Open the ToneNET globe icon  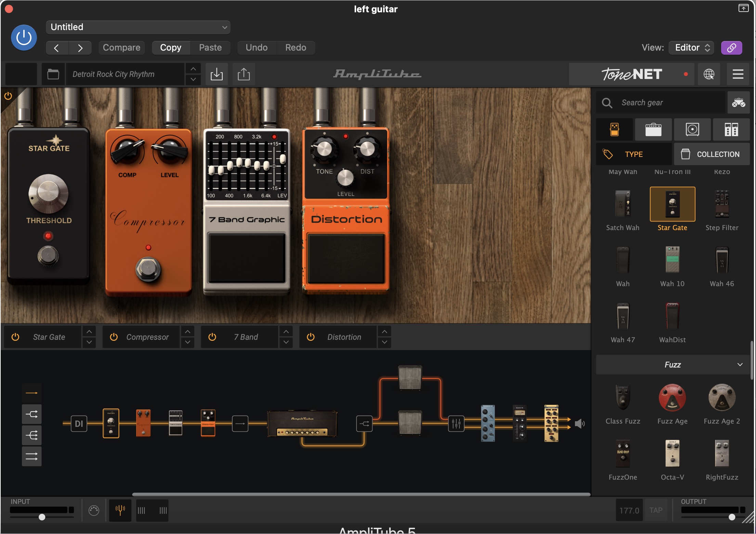tap(709, 74)
